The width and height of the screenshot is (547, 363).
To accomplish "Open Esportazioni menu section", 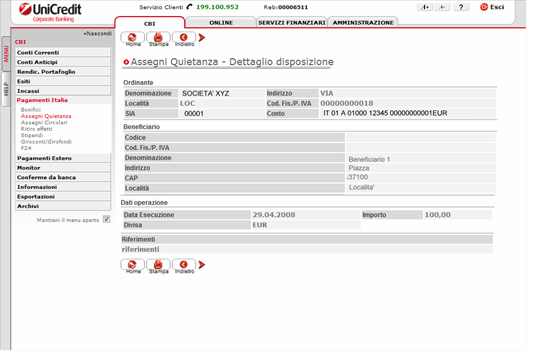I will tap(63, 196).
